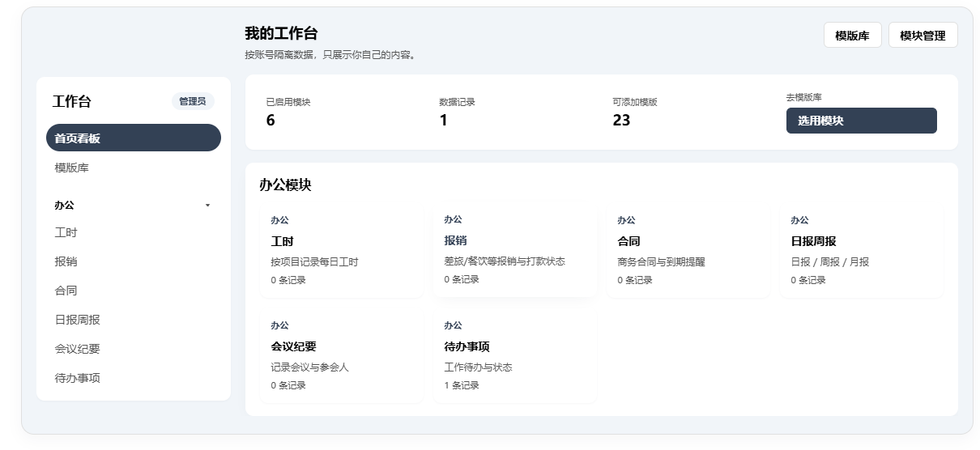
Task: Click the 选用模块 button
Action: tap(861, 121)
